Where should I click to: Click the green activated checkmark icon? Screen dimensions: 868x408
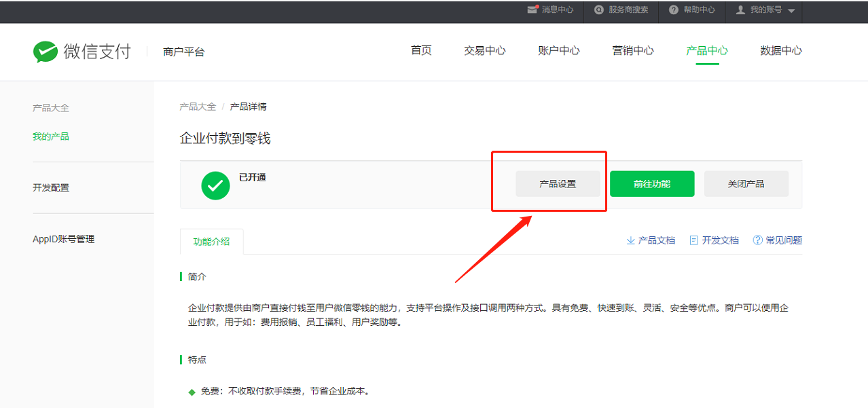(215, 185)
